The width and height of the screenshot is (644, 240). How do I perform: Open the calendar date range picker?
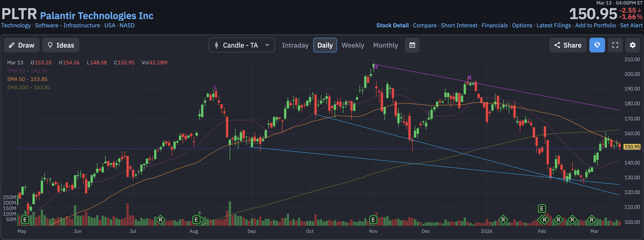[412, 45]
